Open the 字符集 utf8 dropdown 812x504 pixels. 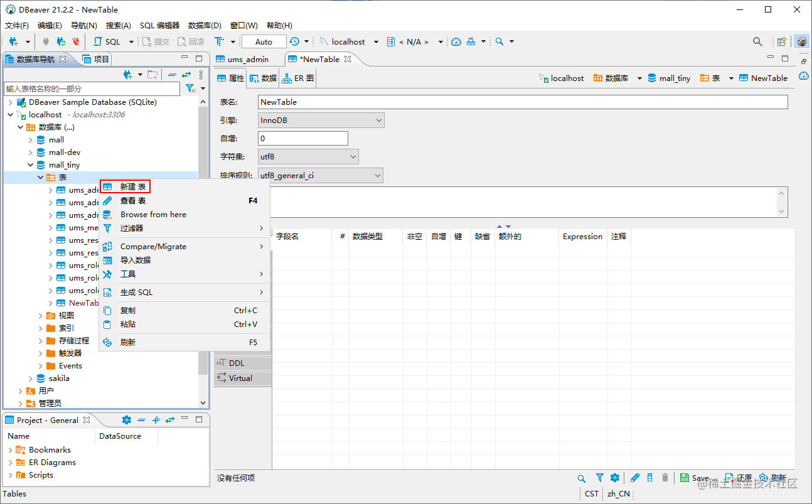[308, 156]
